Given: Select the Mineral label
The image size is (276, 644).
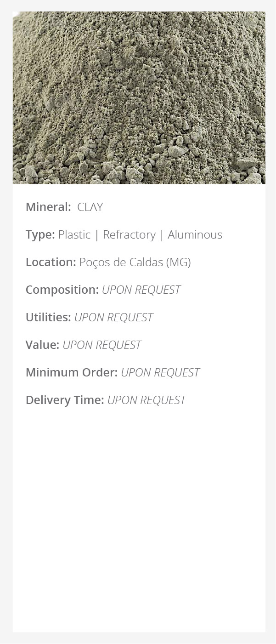Looking at the screenshot, I should [x=48, y=207].
